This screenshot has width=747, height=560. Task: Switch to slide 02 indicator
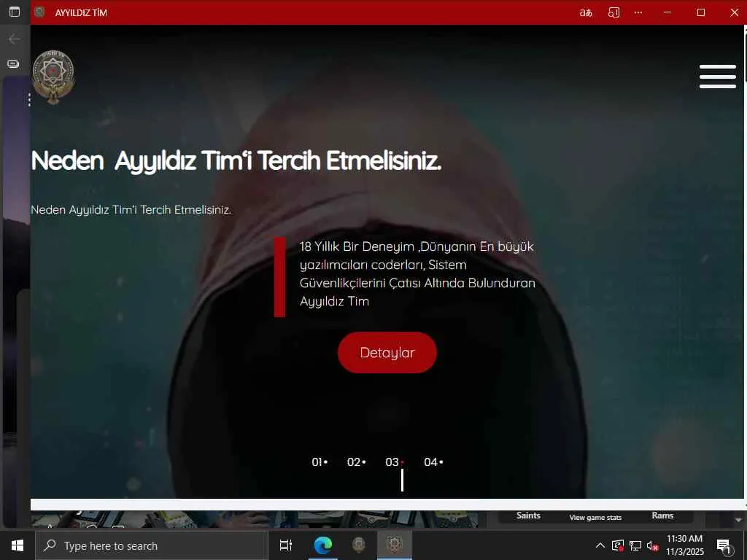(356, 462)
